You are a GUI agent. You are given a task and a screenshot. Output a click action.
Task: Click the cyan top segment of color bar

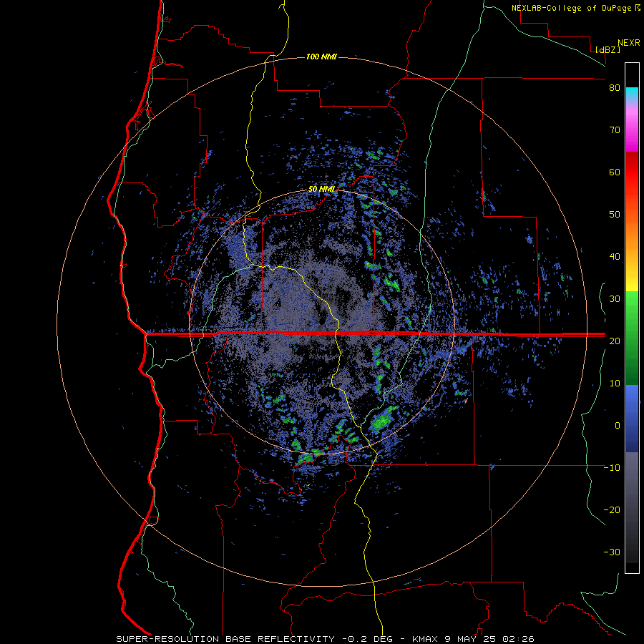click(x=632, y=94)
